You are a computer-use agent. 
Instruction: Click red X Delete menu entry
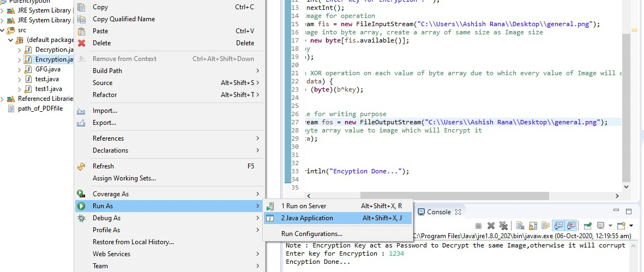(171, 43)
